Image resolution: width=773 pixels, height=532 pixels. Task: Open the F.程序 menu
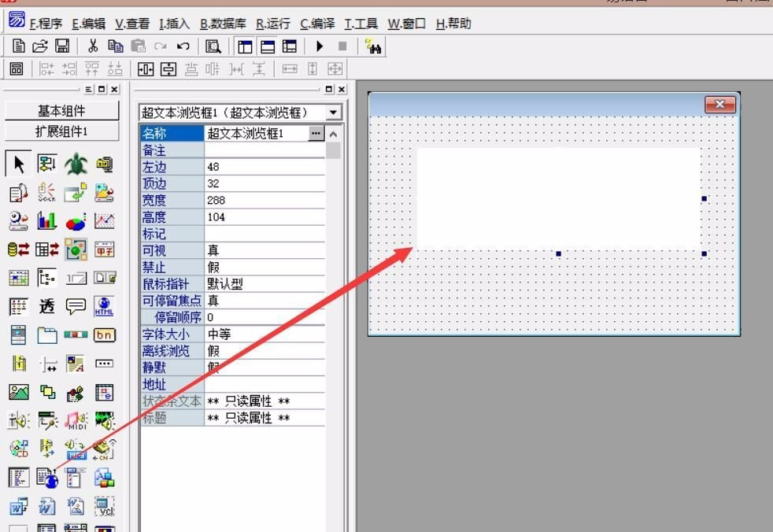tap(46, 24)
